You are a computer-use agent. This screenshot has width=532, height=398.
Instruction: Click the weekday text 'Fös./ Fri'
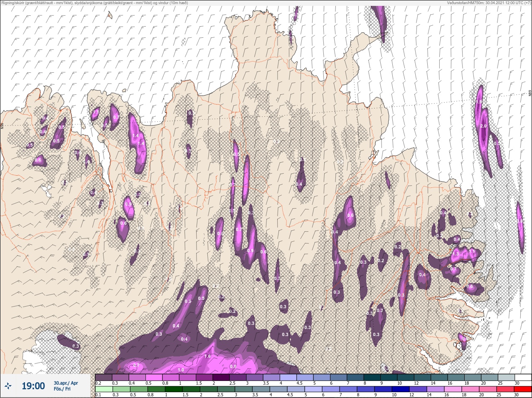click(x=62, y=389)
